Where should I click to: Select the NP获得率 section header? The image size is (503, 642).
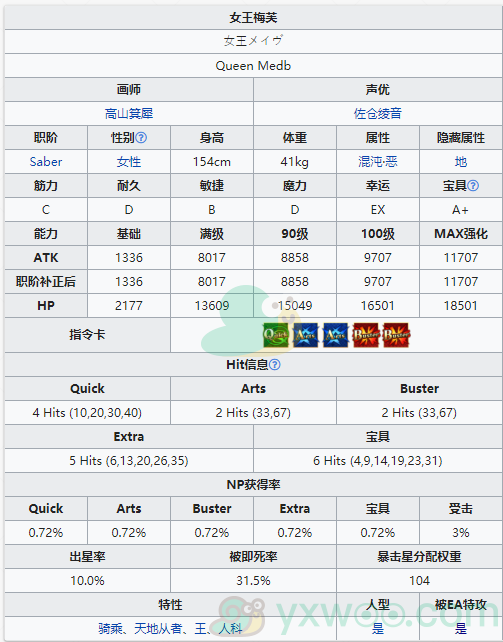(x=253, y=485)
